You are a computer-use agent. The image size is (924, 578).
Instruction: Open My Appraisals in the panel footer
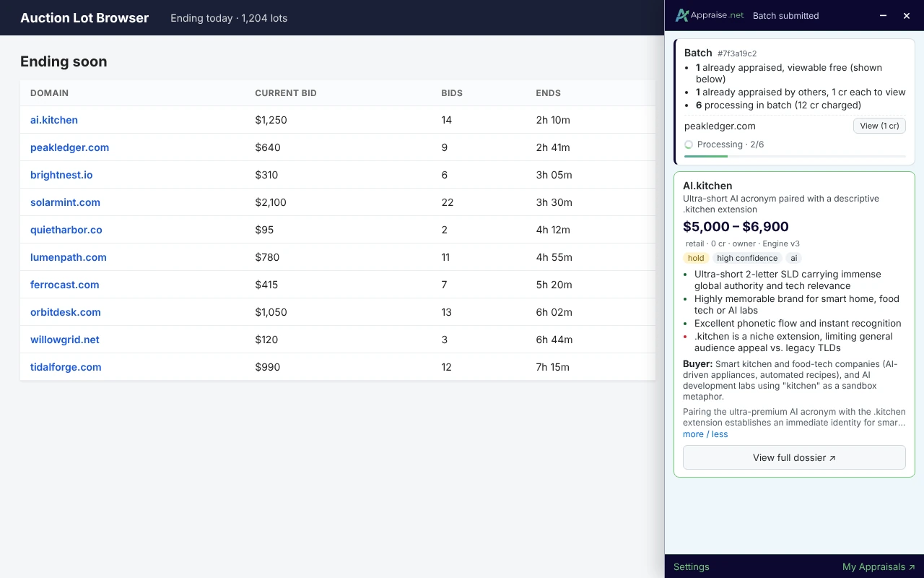point(879,567)
